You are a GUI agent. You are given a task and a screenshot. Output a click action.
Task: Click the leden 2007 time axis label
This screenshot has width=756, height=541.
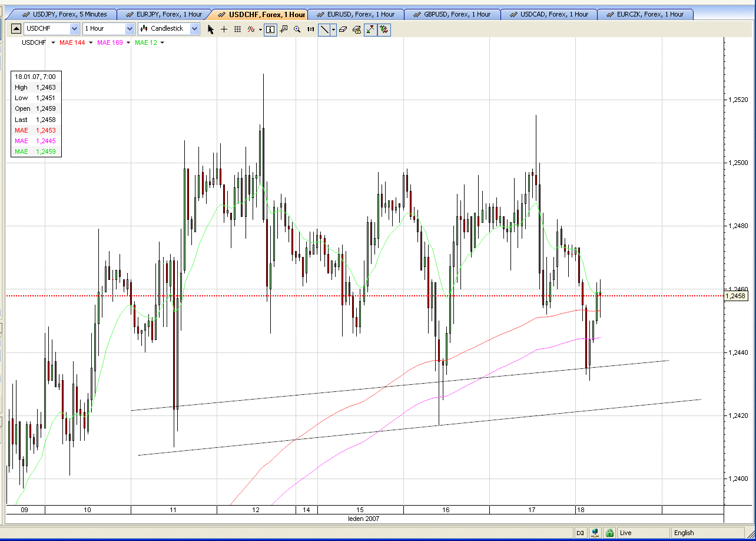coord(363,519)
